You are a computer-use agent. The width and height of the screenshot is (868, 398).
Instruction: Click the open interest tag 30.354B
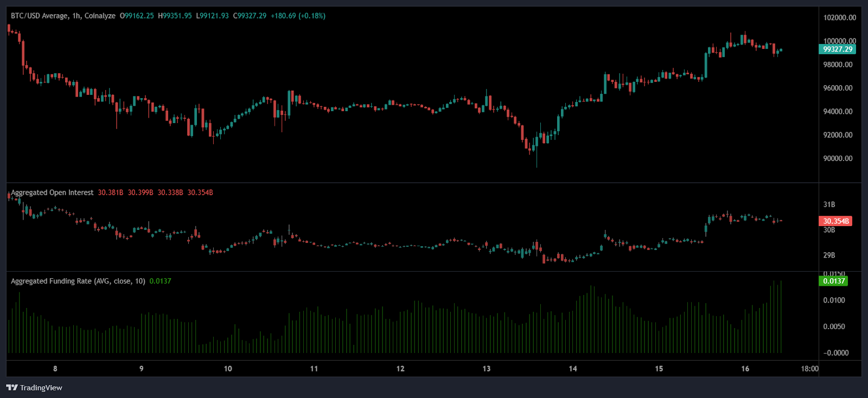click(x=835, y=221)
